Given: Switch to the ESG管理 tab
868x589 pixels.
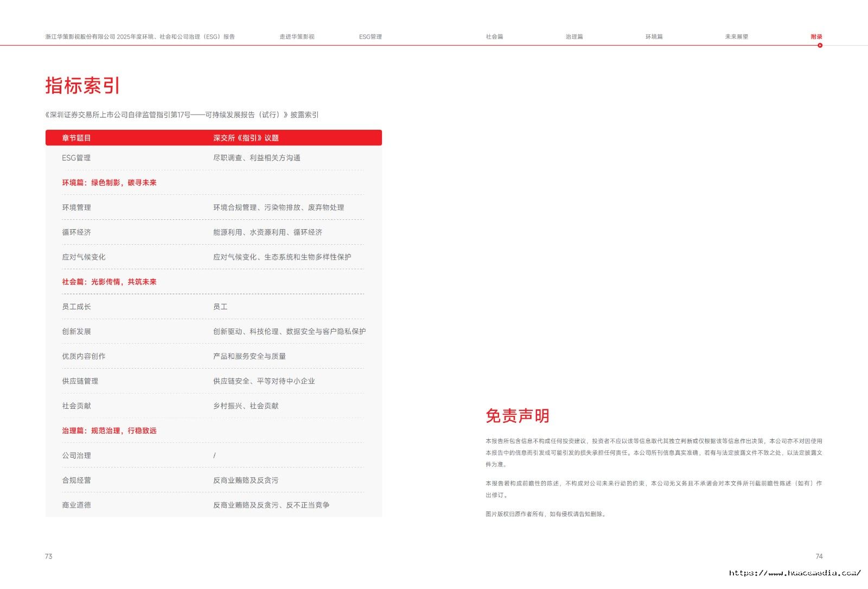Looking at the screenshot, I should pos(371,37).
